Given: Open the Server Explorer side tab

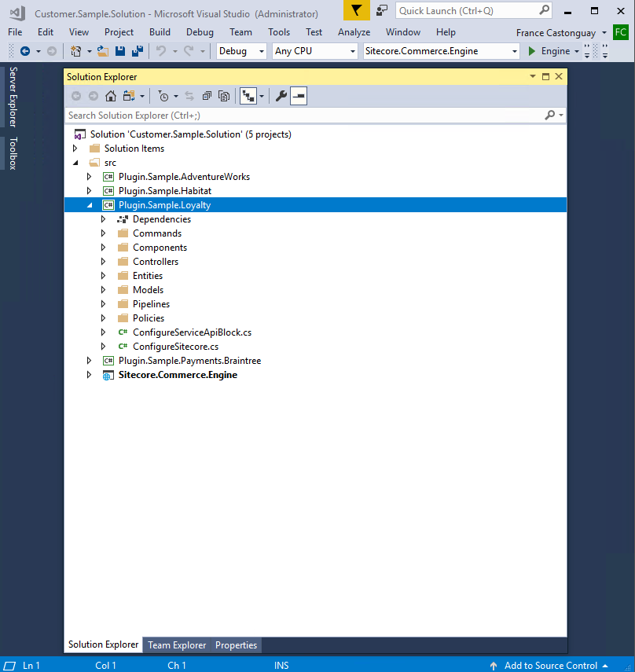Looking at the screenshot, I should click(13, 97).
